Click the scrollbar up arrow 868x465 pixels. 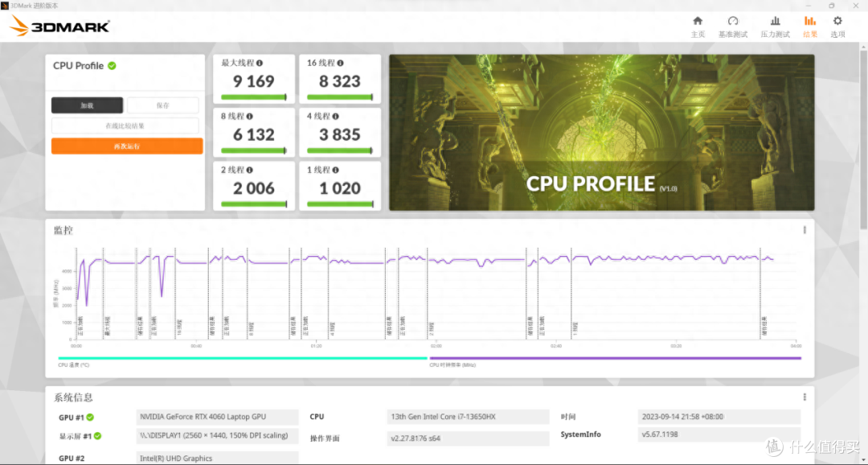click(863, 46)
